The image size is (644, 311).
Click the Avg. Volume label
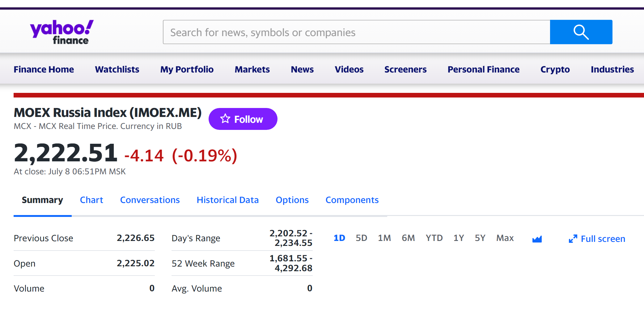(197, 288)
